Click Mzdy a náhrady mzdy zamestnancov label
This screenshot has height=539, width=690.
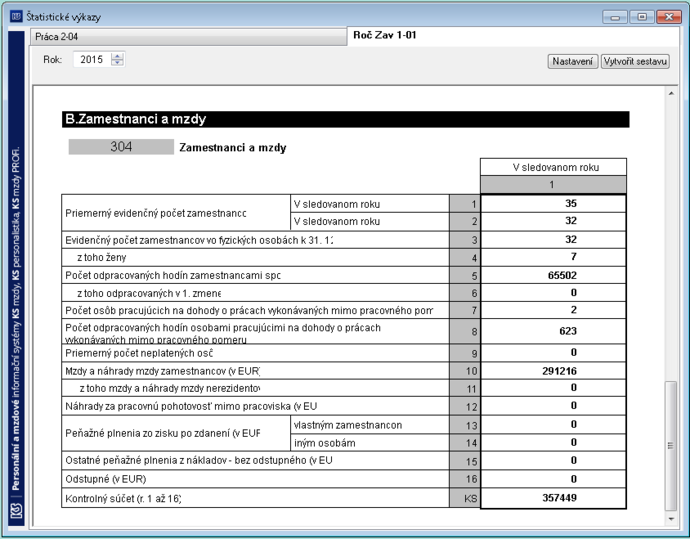[162, 371]
